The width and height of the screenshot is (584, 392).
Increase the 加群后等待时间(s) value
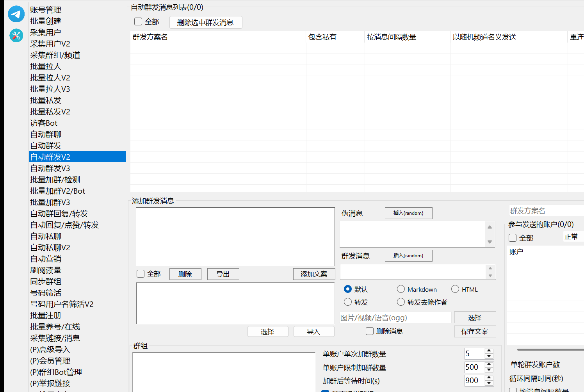click(x=489, y=378)
